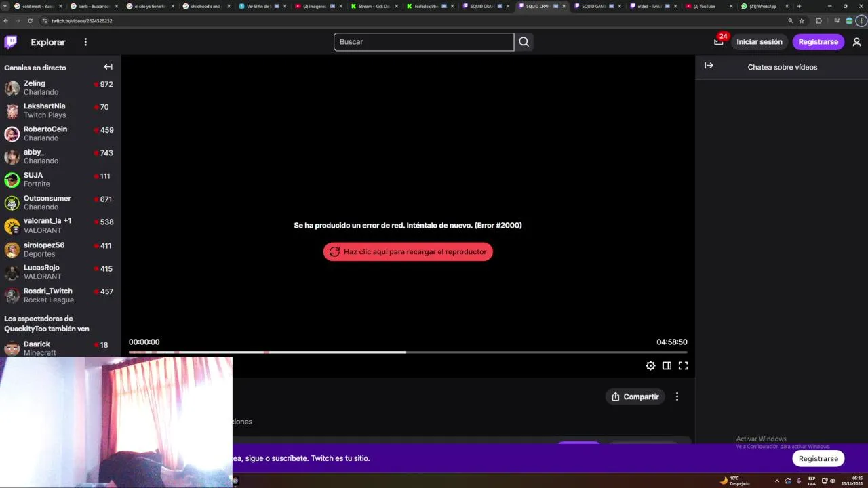The image size is (868, 488).
Task: Switch to the 'cold meat' Google tab
Action: (37, 6)
